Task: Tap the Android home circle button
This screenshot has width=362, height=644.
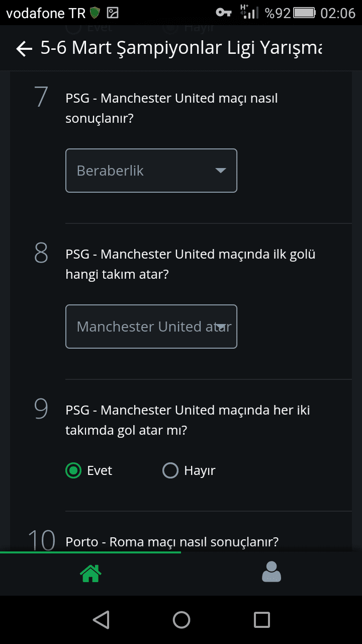Action: coord(182,620)
